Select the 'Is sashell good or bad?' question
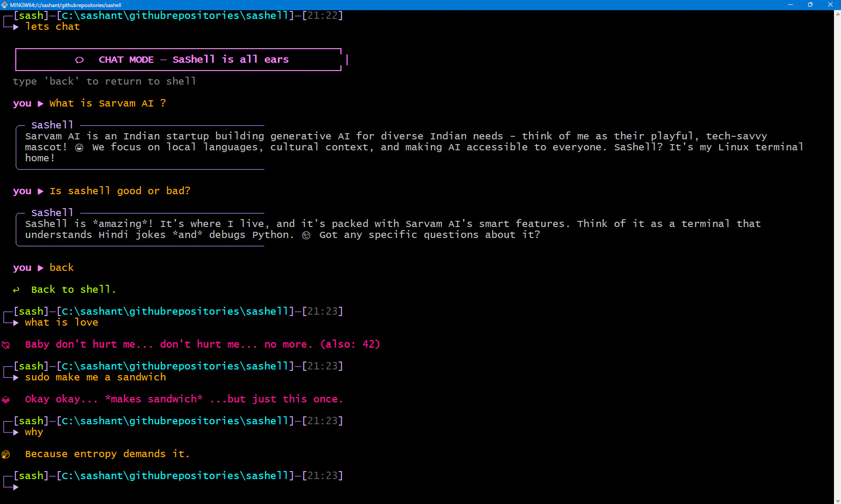 pyautogui.click(x=120, y=191)
